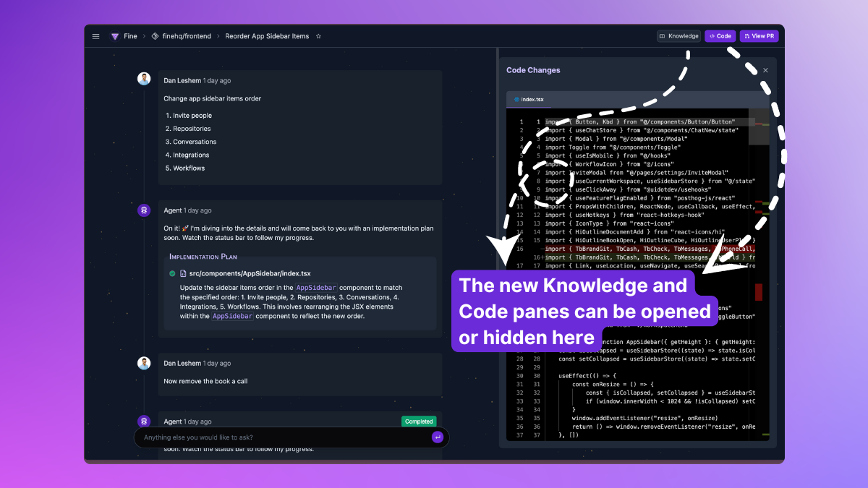This screenshot has height=488, width=868.
Task: Click Dan Leshem's avatar beside 'Now remove' message
Action: coord(144,362)
